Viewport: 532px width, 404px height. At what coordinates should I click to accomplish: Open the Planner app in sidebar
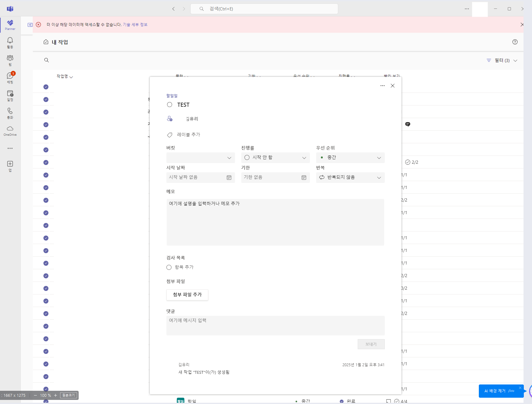pos(10,25)
